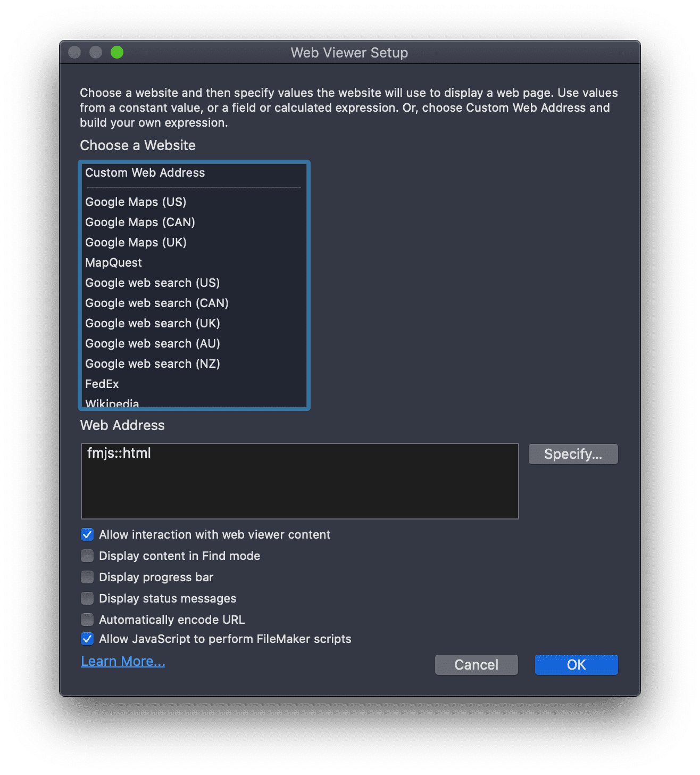Image resolution: width=700 pixels, height=775 pixels.
Task: Uncheck Allow interaction with web viewer content
Action: pyautogui.click(x=87, y=534)
